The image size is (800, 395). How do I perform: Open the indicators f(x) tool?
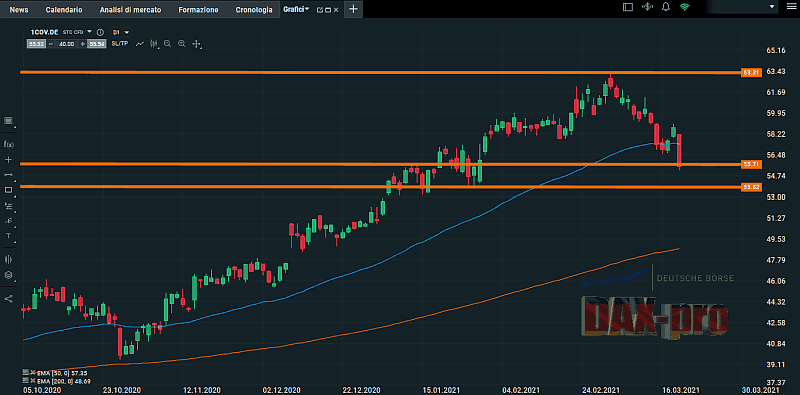(8, 144)
